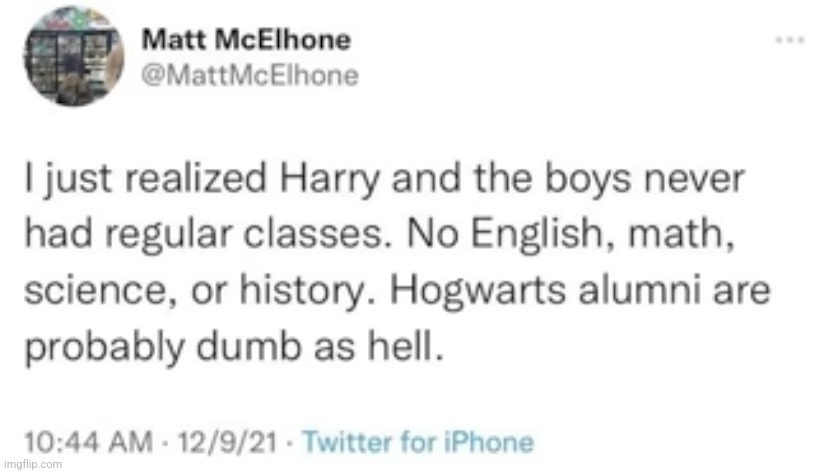Open Matt McElhone's round profile picture
Image resolution: width=834 pixels, height=473 pixels.
[x=73, y=56]
